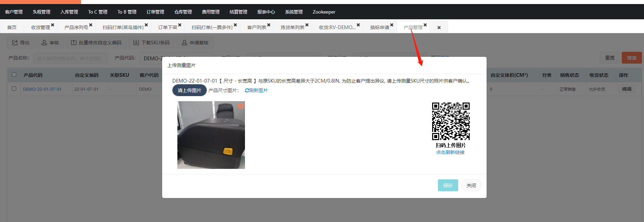The height and width of the screenshot is (222, 644).
Task: Click the close-all-tabs X button
Action: (x=439, y=27)
